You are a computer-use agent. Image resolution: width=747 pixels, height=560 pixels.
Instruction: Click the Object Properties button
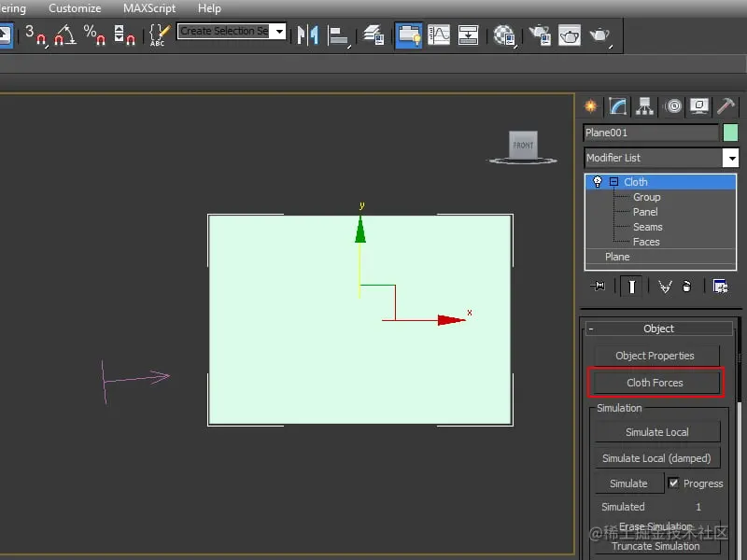pyautogui.click(x=656, y=356)
